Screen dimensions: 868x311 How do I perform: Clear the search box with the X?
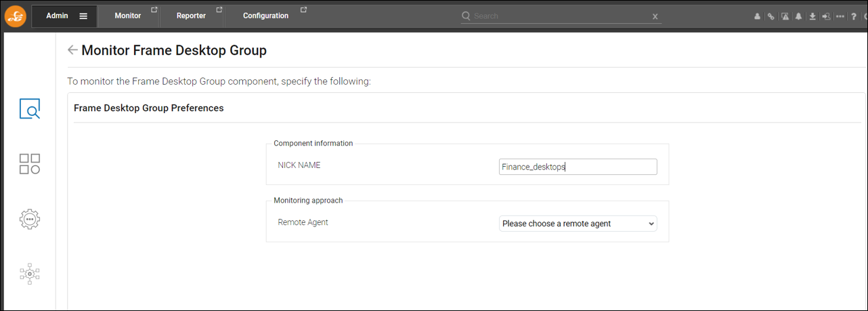(655, 16)
